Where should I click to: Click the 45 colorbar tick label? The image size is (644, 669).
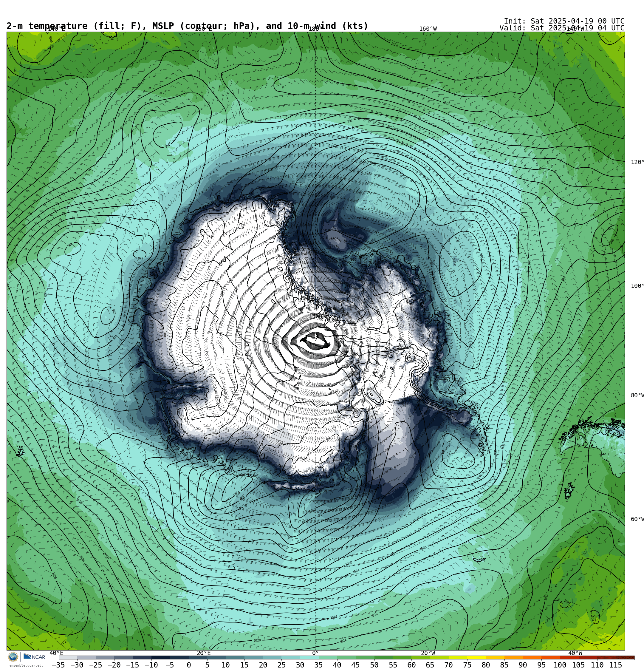[356, 665]
